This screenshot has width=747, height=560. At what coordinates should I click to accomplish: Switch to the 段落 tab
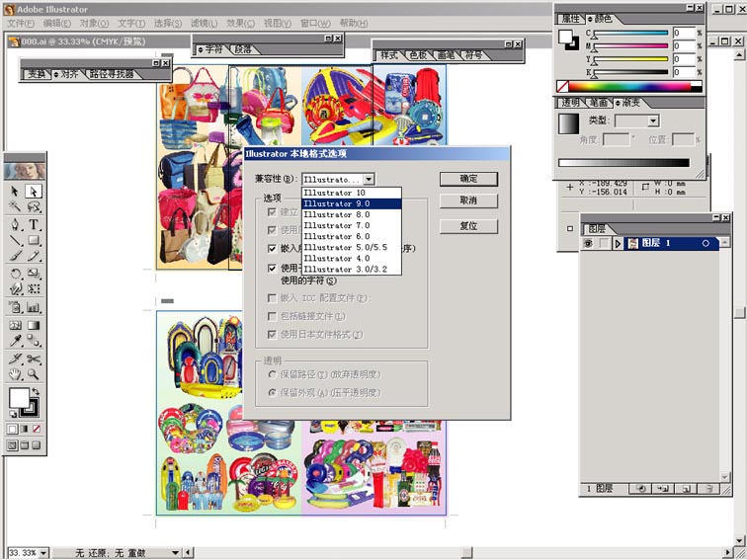(242, 49)
